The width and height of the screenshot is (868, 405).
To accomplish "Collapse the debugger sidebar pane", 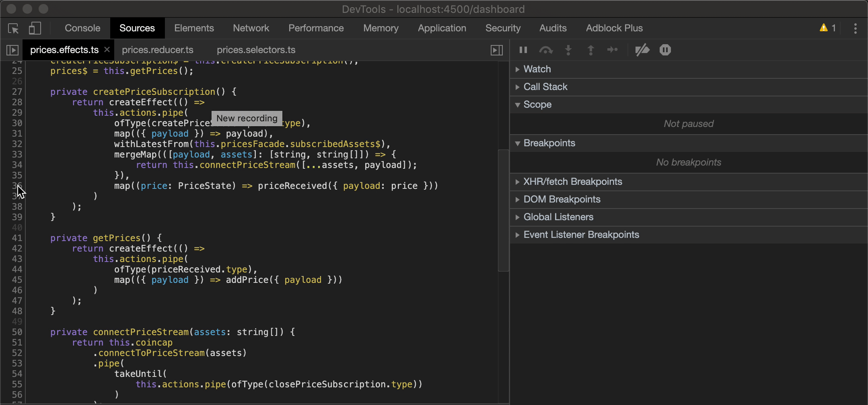I will [x=497, y=50].
